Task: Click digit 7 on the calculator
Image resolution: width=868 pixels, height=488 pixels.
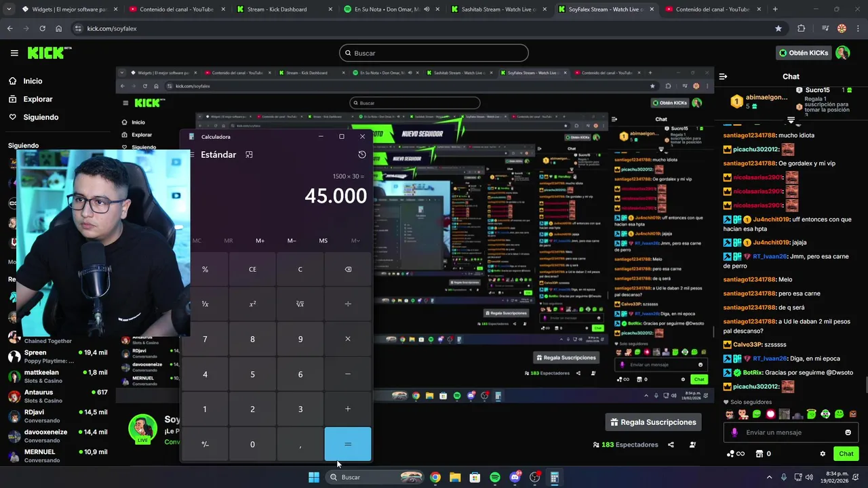Action: coord(205,339)
